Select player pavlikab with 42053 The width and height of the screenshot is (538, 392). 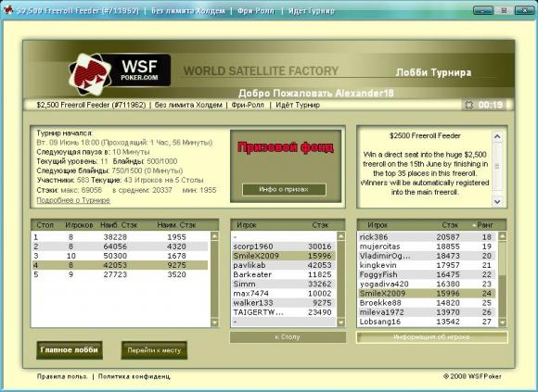pos(284,265)
